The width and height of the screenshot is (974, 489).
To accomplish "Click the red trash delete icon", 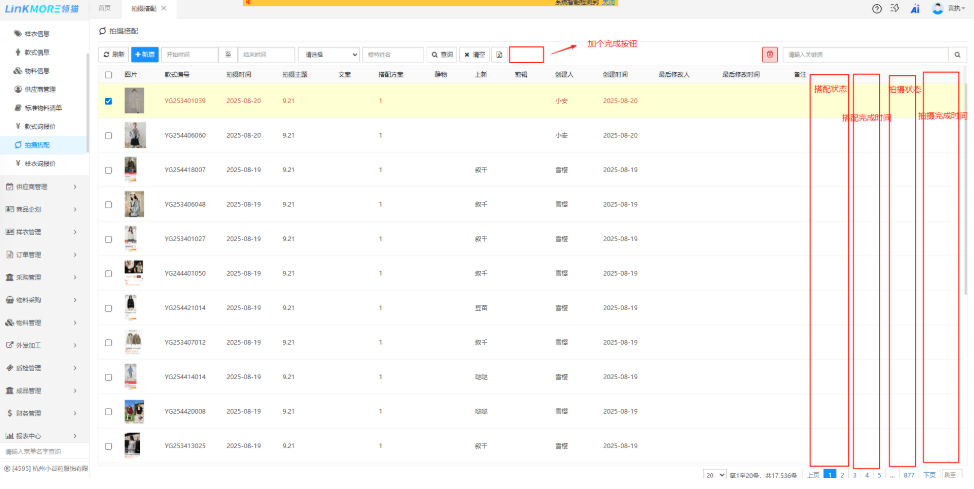I will tap(769, 54).
